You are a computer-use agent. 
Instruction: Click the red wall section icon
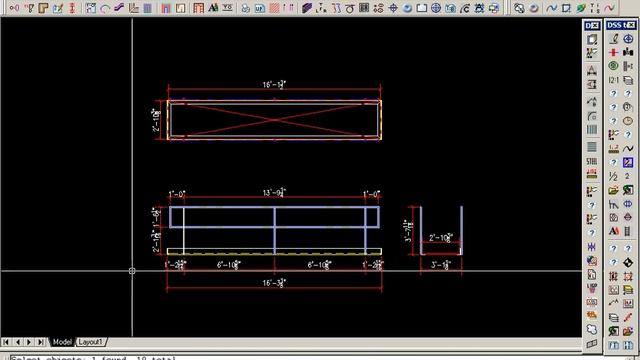198,8
